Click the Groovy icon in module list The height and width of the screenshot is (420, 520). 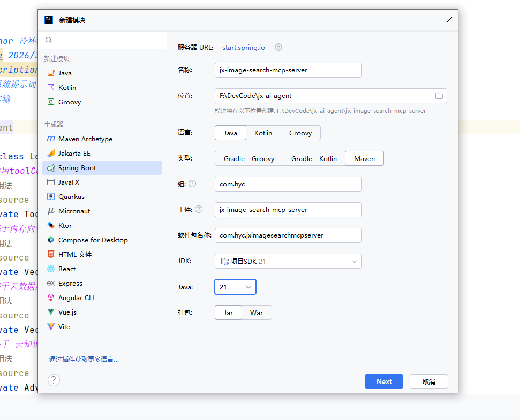point(51,102)
